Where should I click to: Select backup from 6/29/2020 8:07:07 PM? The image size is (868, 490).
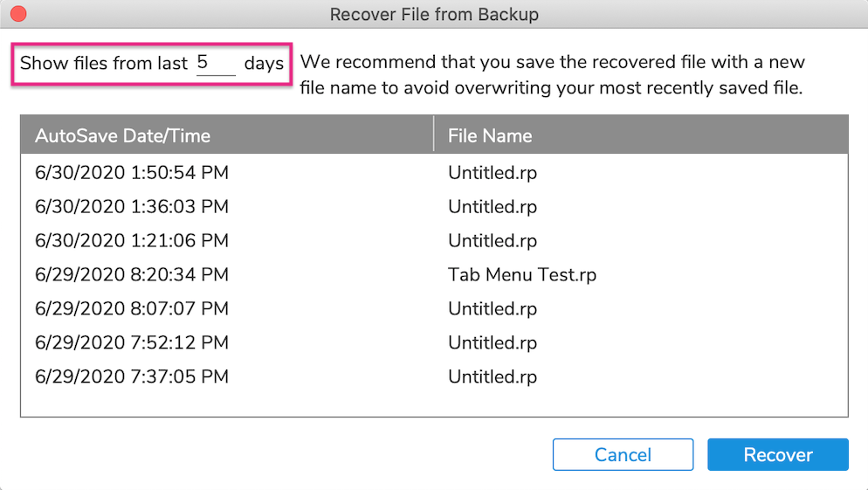(x=434, y=308)
